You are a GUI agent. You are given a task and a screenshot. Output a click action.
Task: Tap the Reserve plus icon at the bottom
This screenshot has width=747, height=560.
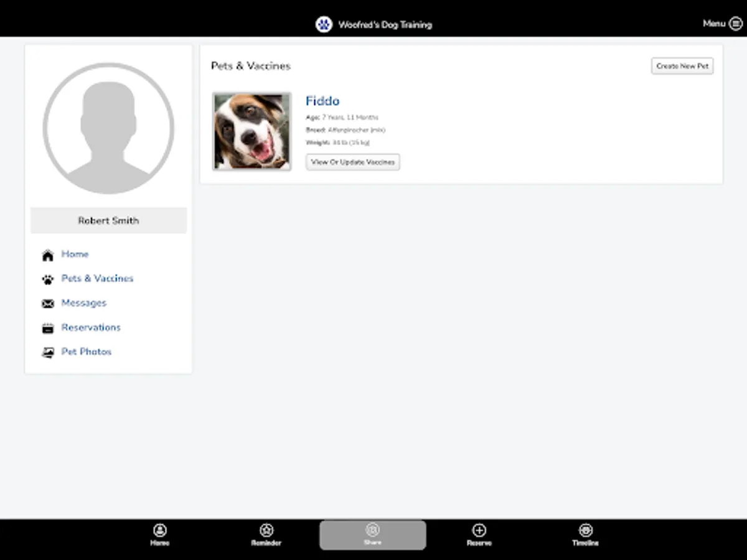(x=479, y=530)
